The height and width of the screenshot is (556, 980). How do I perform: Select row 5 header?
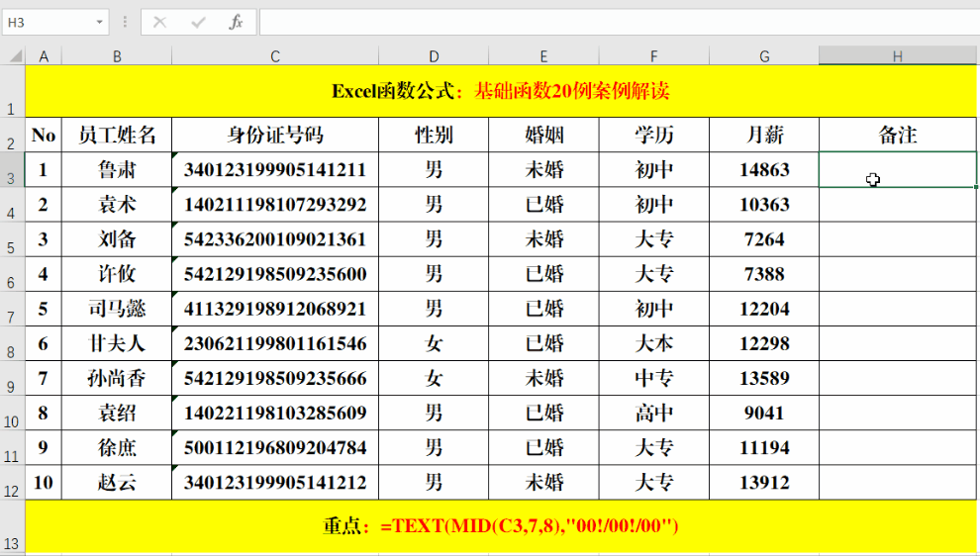click(x=12, y=239)
